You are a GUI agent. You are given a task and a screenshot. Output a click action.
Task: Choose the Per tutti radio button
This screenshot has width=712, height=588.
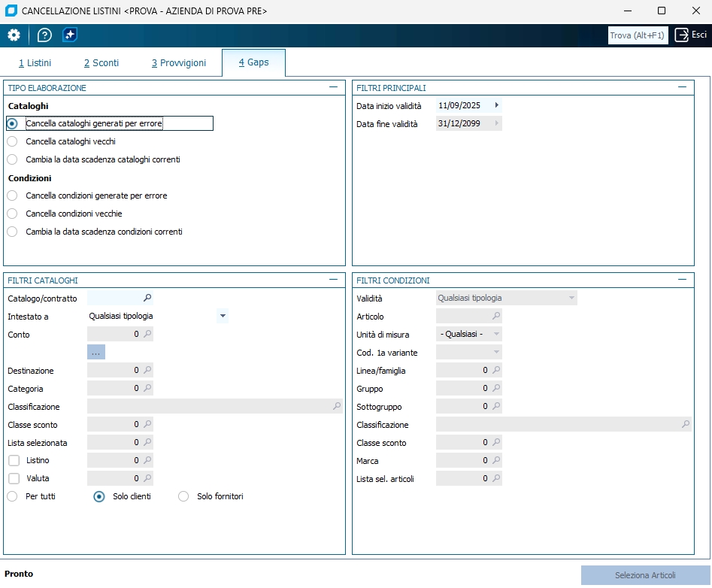[12, 496]
